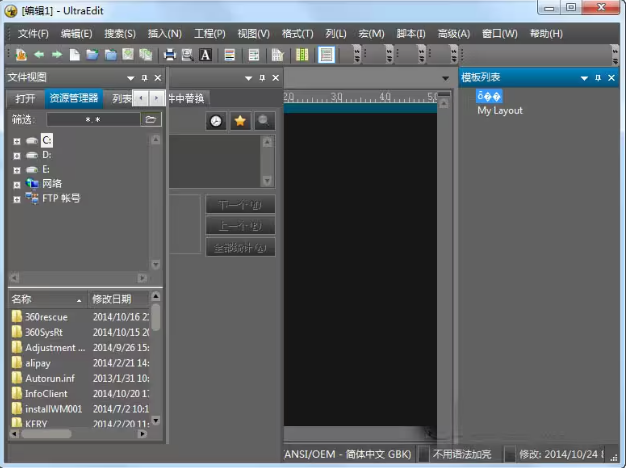Image resolution: width=626 pixels, height=468 pixels.
Task: Open the 文件(F) menu
Action: pyautogui.click(x=32, y=33)
